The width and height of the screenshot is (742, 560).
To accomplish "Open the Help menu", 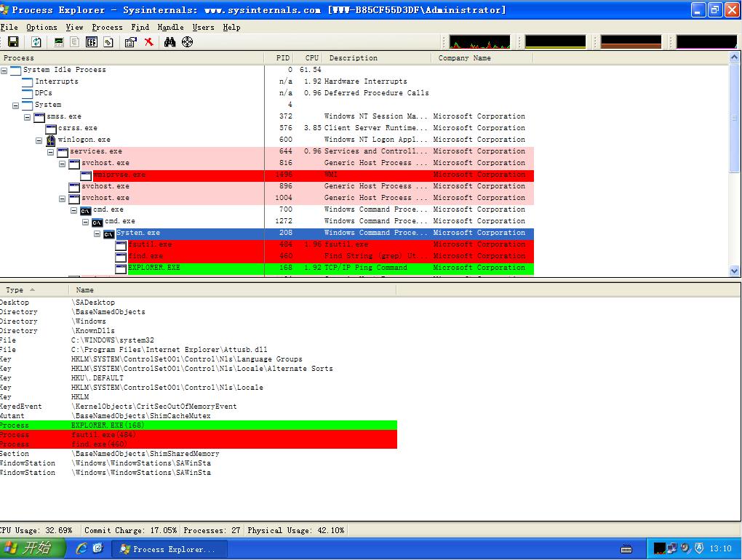I will click(x=231, y=28).
